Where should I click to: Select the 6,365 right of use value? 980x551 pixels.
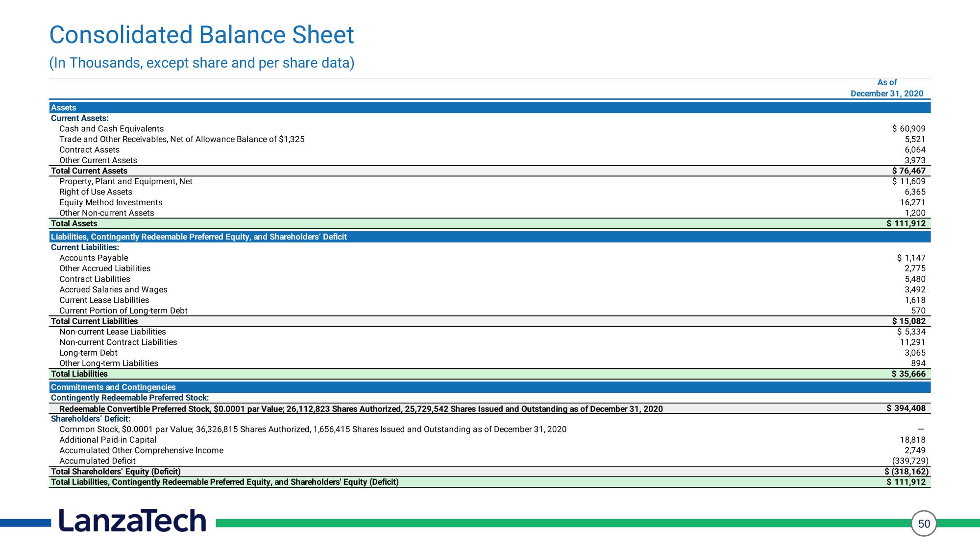click(x=915, y=192)
